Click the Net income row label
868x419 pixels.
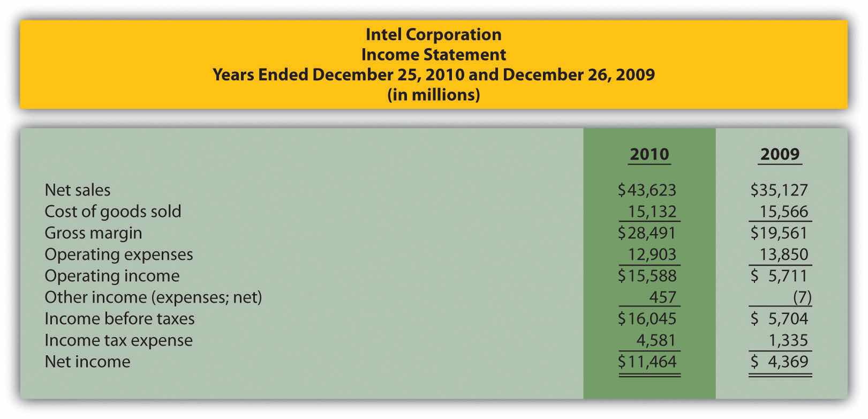87,362
